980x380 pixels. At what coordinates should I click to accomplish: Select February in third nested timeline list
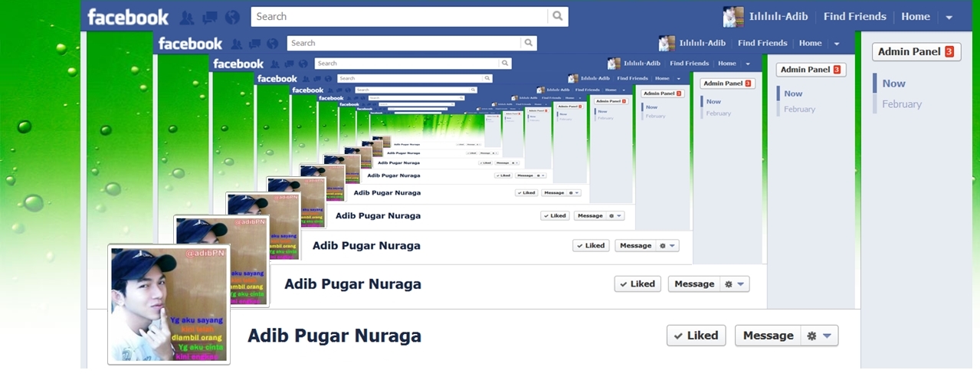719,113
